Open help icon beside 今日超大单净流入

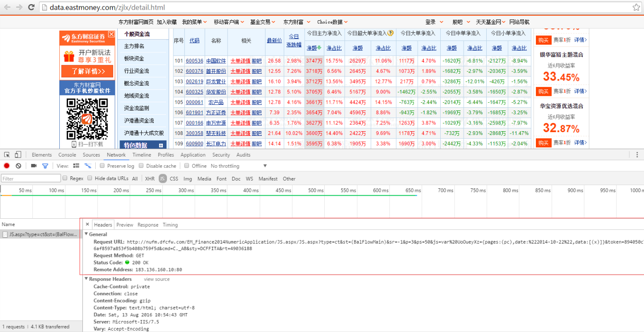click(391, 33)
